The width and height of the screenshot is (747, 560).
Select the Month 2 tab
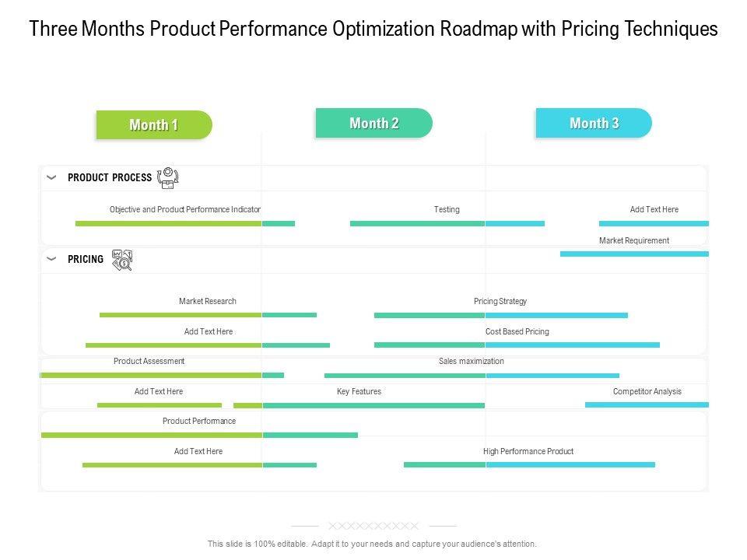coord(373,123)
